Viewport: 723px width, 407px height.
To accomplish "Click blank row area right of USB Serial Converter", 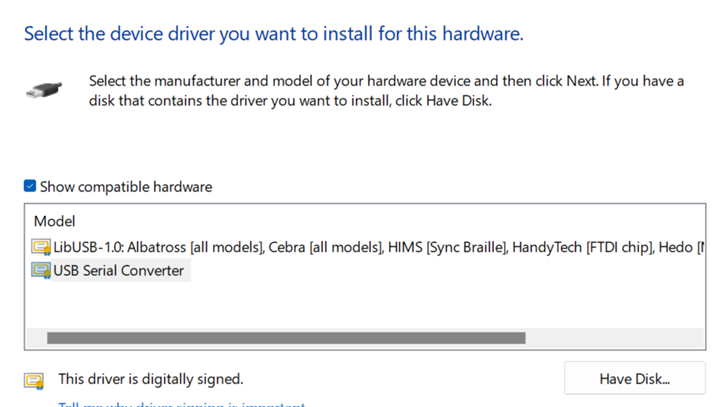I will click(450, 270).
